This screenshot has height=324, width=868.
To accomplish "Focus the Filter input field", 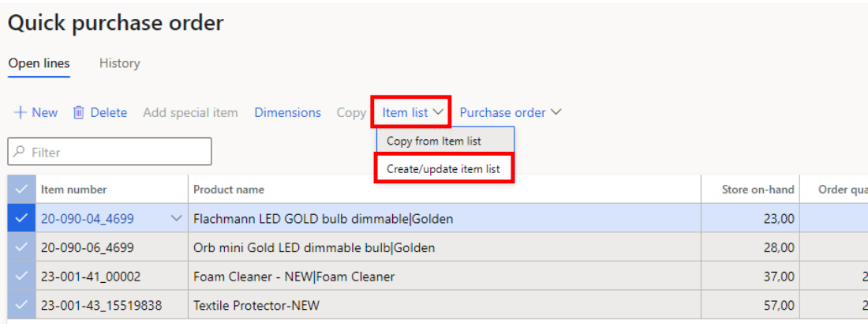I will tap(118, 152).
